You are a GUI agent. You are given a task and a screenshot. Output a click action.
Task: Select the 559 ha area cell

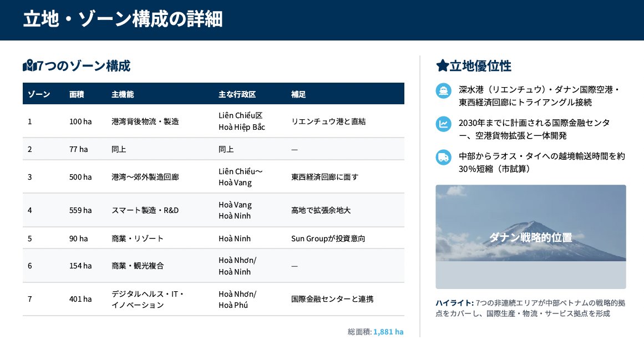coord(80,210)
